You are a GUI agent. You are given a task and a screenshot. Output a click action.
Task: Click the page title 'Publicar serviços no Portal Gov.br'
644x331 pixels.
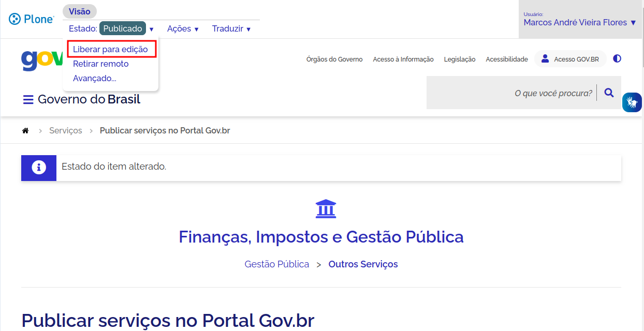click(x=168, y=320)
